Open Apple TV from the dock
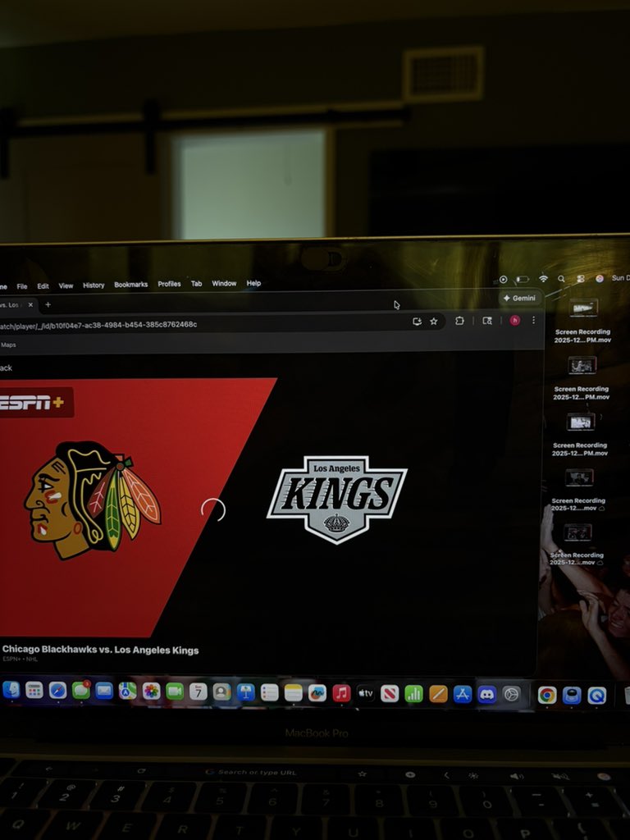 (365, 693)
